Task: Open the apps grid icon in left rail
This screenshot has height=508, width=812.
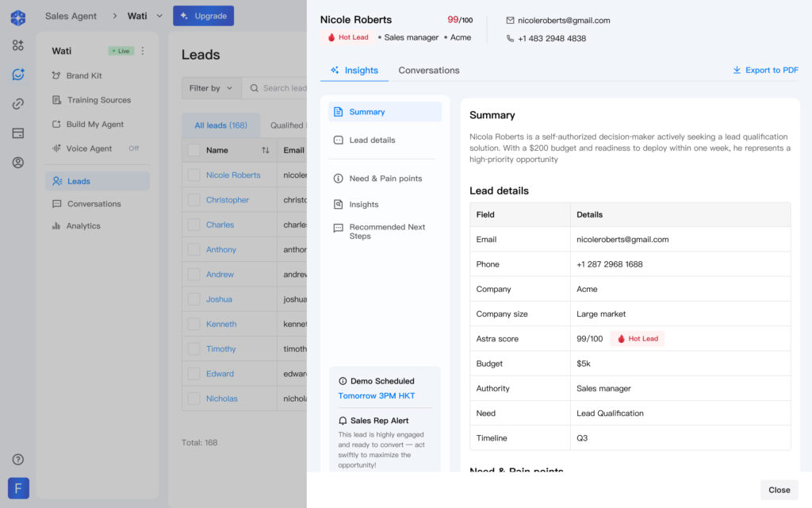Action: (17, 45)
